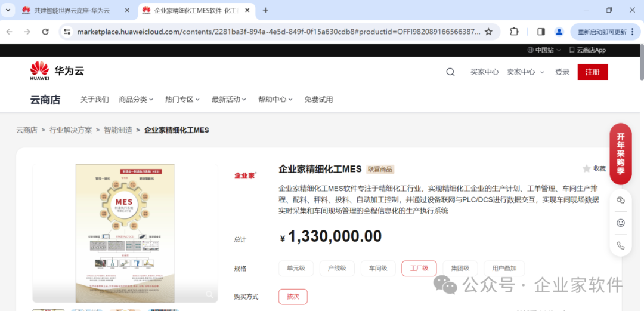Close the 企业家精细化工MES软件 tab

coord(247,10)
